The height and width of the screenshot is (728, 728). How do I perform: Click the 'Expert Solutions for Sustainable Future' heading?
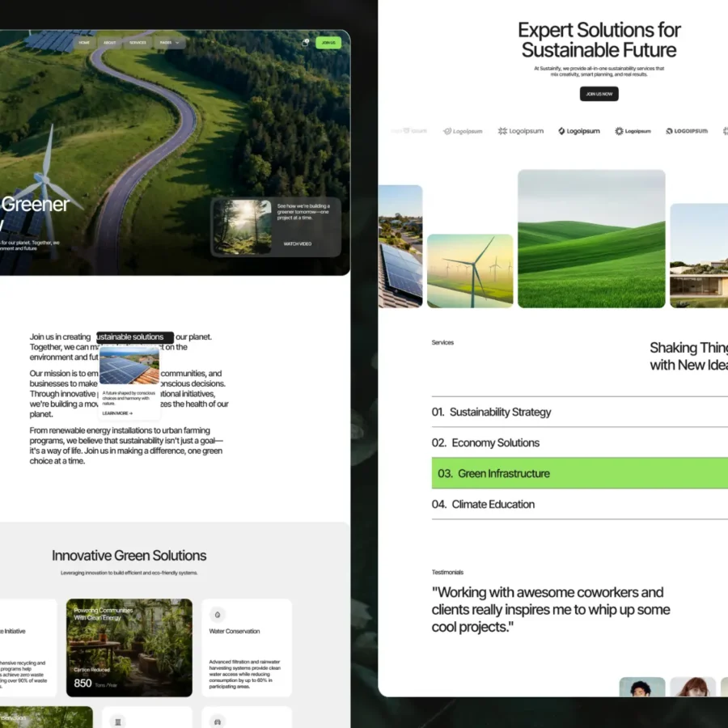click(x=599, y=40)
